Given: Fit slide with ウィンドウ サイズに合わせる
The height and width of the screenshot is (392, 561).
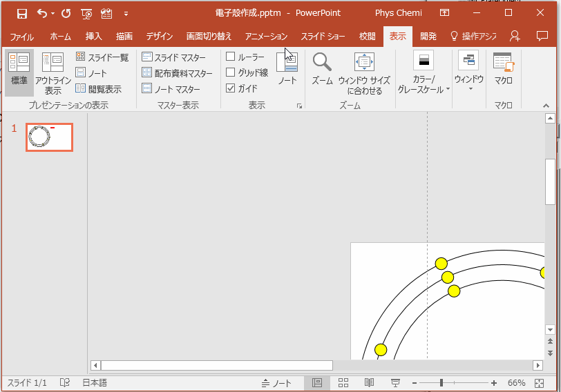Looking at the screenshot, I should (x=364, y=73).
